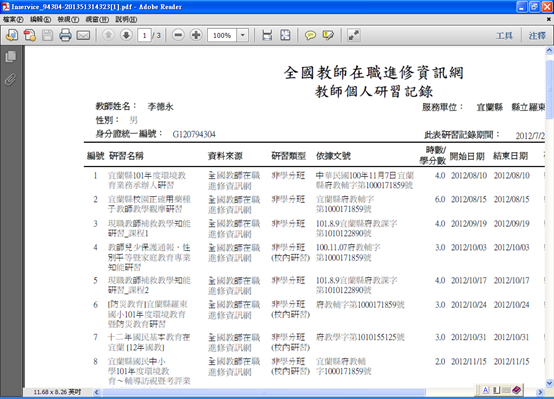Go to previous page arrow
This screenshot has width=554, height=399.
[108, 35]
